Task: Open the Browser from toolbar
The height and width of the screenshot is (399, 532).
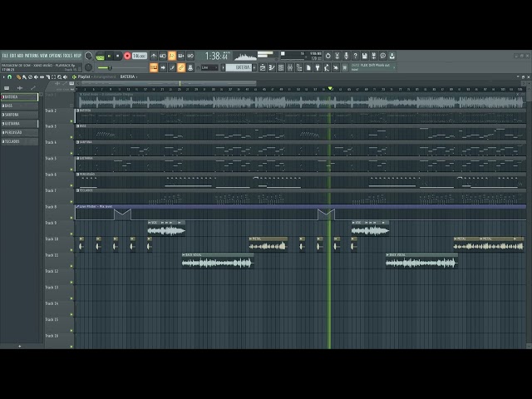Action: (x=299, y=67)
